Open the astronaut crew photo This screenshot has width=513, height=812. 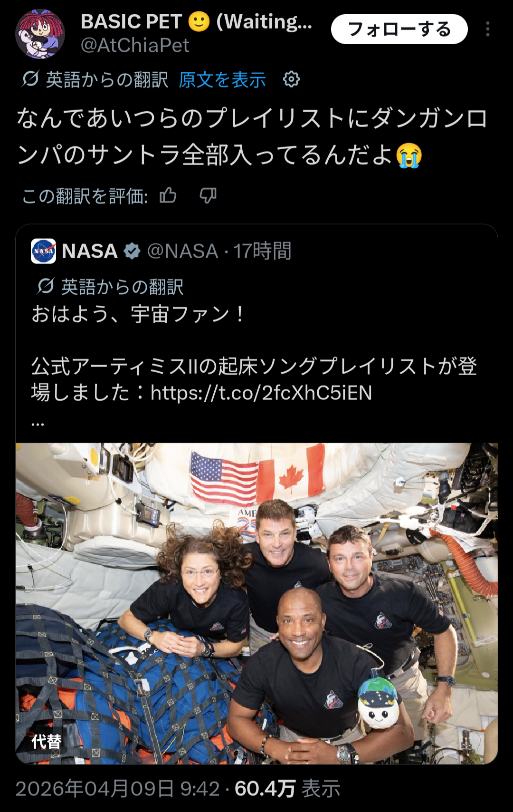tap(256, 603)
